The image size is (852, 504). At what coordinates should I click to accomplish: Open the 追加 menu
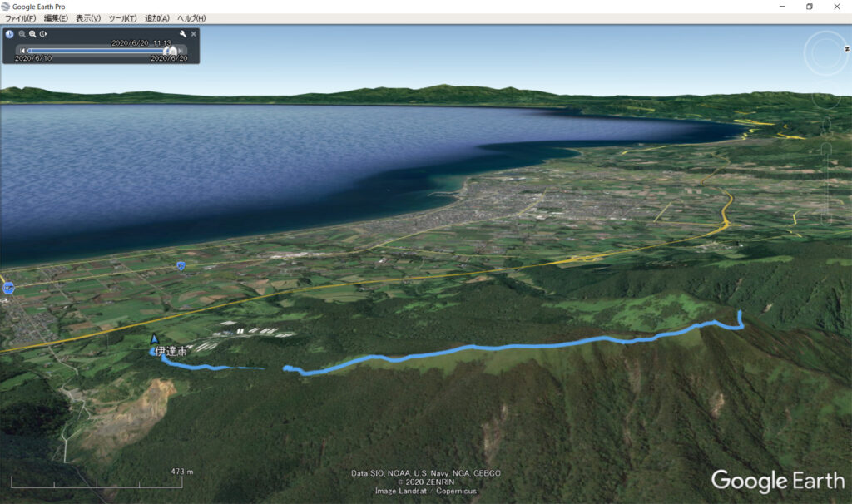[x=157, y=18]
